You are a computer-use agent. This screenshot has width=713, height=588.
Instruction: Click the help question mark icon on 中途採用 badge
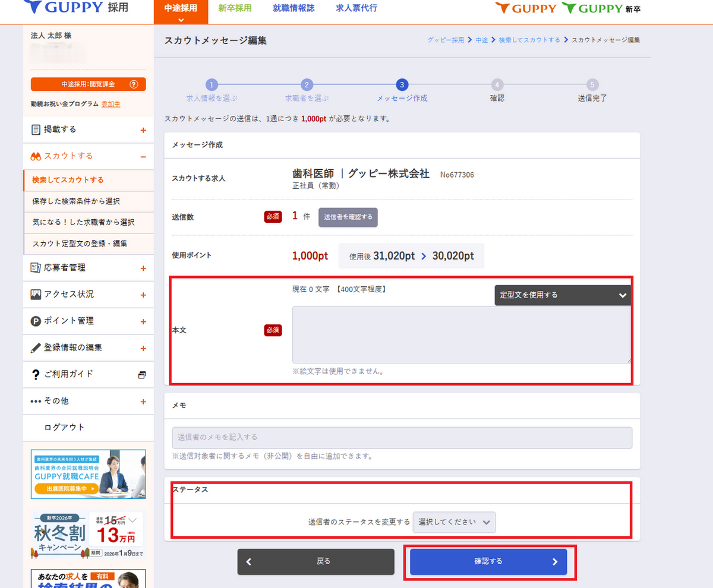[x=134, y=84]
